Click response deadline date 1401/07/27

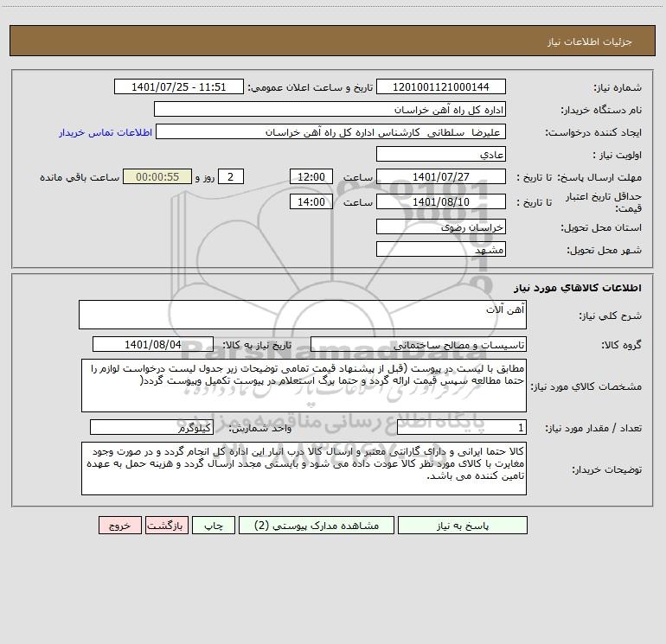click(x=441, y=176)
